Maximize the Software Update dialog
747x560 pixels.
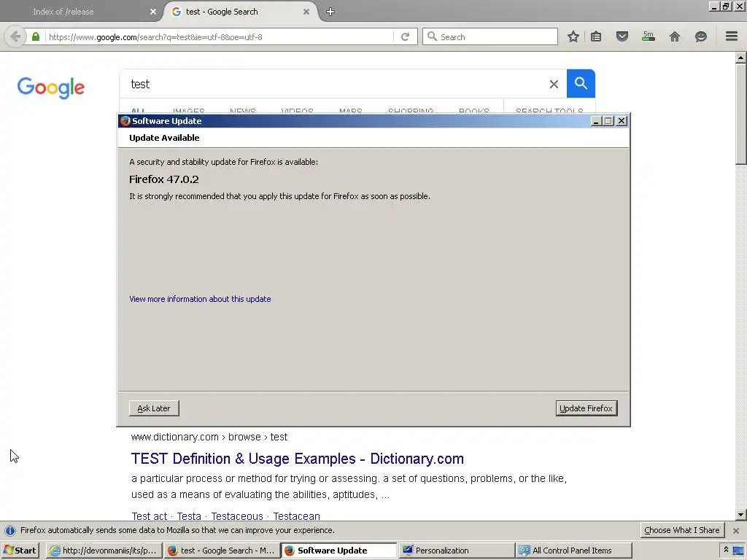coord(608,121)
